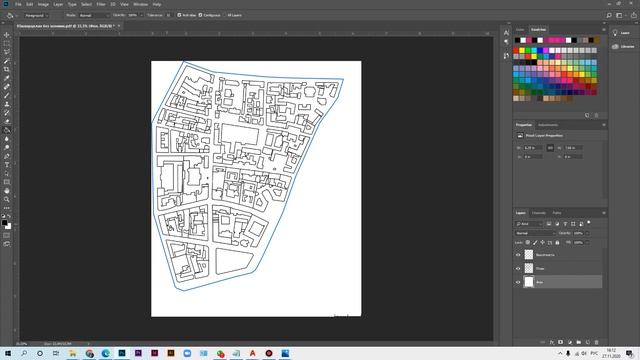The width and height of the screenshot is (640, 360).
Task: Open the Image menu
Action: pyautogui.click(x=43, y=4)
